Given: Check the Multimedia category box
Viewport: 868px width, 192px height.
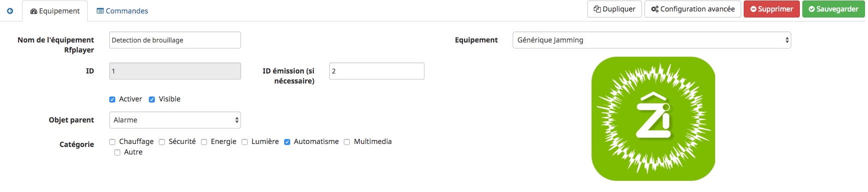Looking at the screenshot, I should 347,142.
